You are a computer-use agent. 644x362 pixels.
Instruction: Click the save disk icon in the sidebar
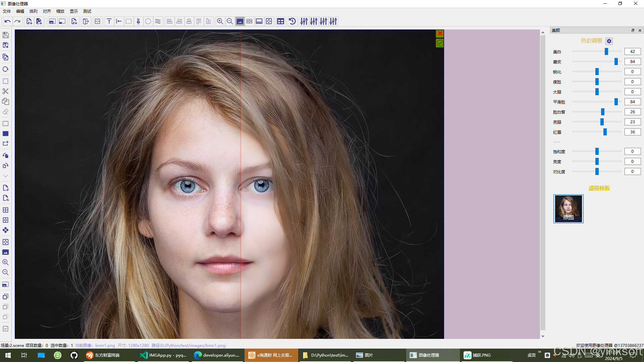(x=5, y=35)
